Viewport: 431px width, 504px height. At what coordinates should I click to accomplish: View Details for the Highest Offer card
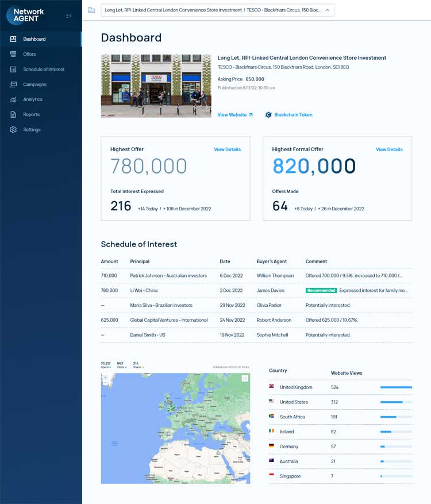coord(227,149)
